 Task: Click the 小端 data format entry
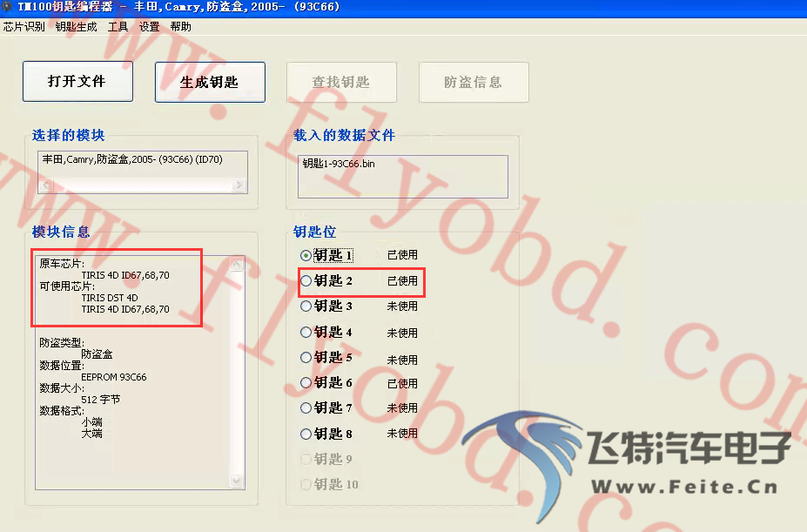click(x=91, y=422)
